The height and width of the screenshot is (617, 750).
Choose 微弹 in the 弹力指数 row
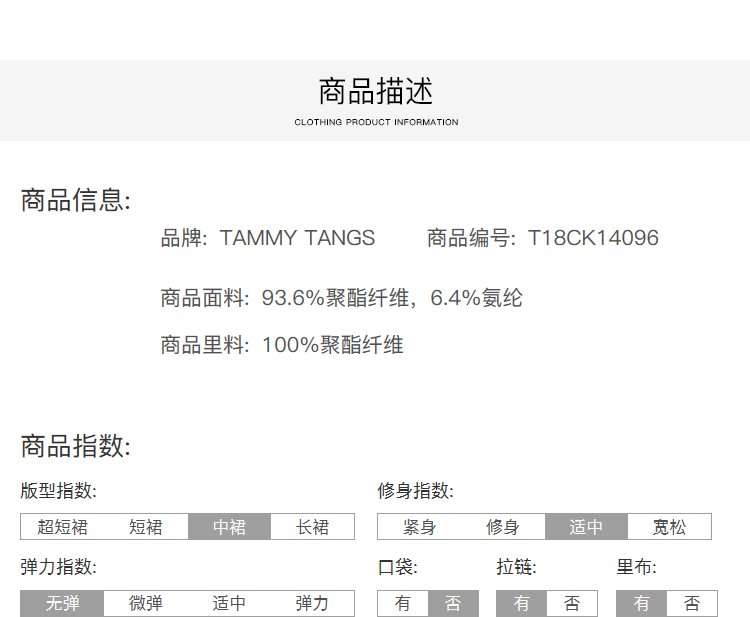146,603
